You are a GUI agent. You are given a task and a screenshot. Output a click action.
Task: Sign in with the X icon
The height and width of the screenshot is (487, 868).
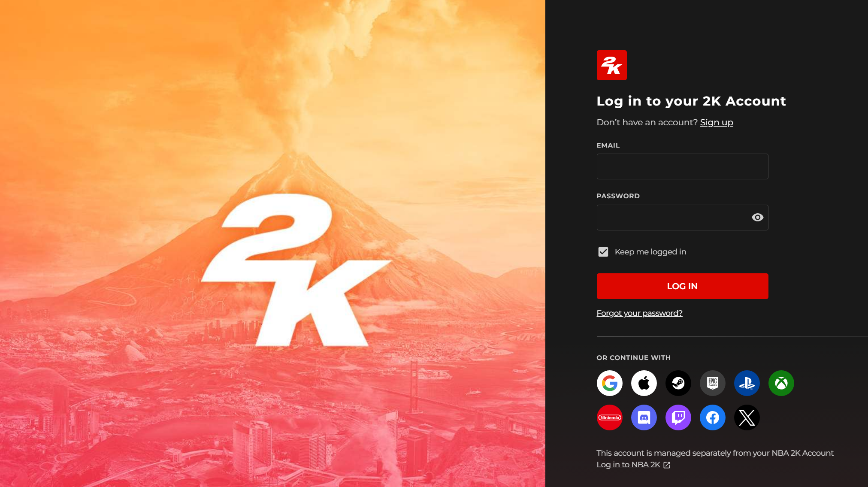[x=747, y=417]
